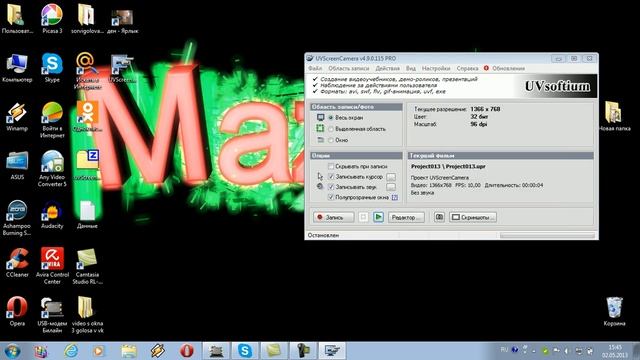Open the Windows Start menu

(12, 351)
